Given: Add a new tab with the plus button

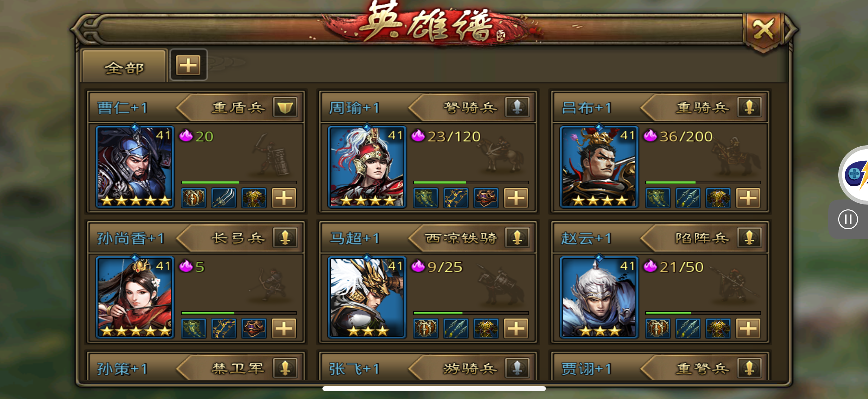Looking at the screenshot, I should (x=188, y=65).
